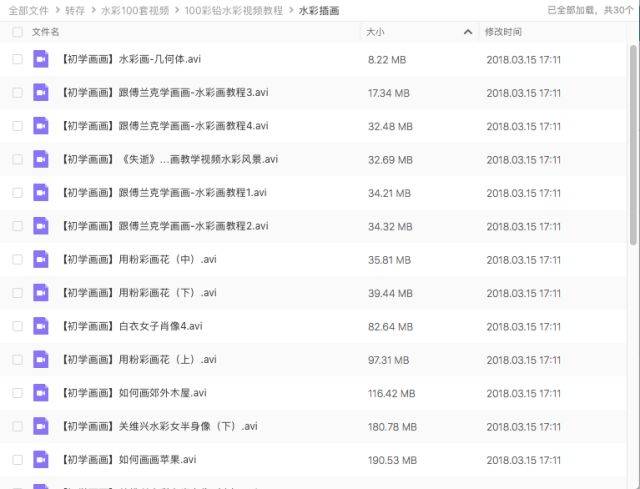
Task: Click video icon for 用粉彩画花（中）.avi
Action: click(41, 260)
